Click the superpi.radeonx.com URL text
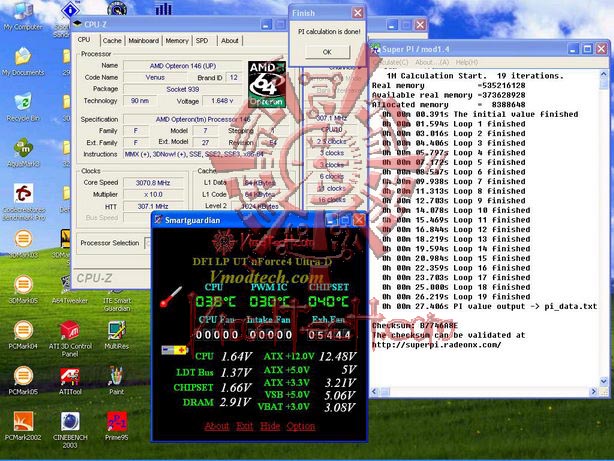614x461 pixels. [437, 345]
